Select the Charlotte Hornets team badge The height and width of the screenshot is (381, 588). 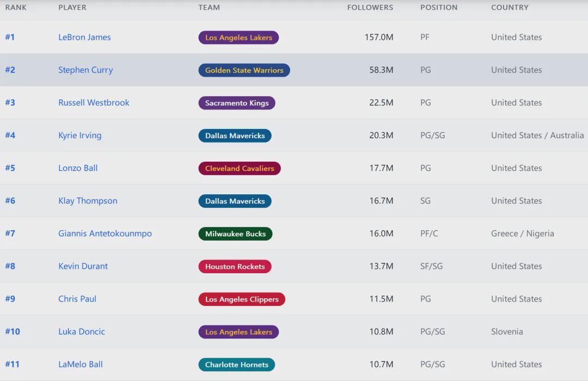236,365
